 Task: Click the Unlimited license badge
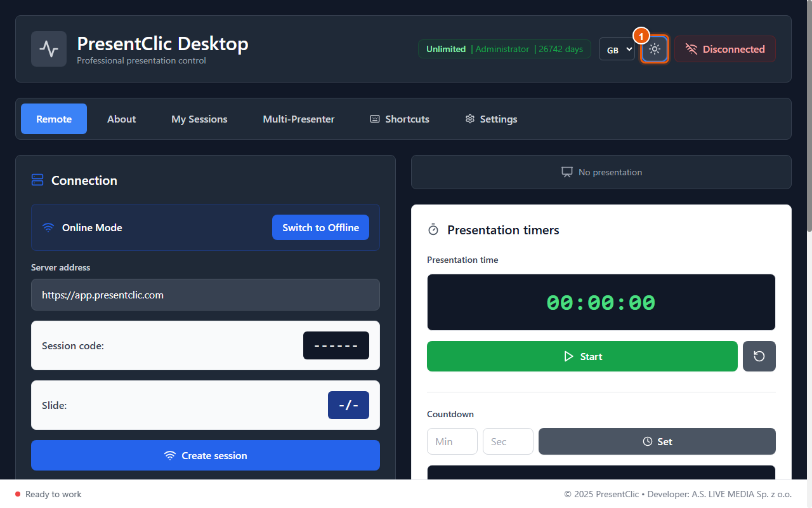pyautogui.click(x=446, y=49)
